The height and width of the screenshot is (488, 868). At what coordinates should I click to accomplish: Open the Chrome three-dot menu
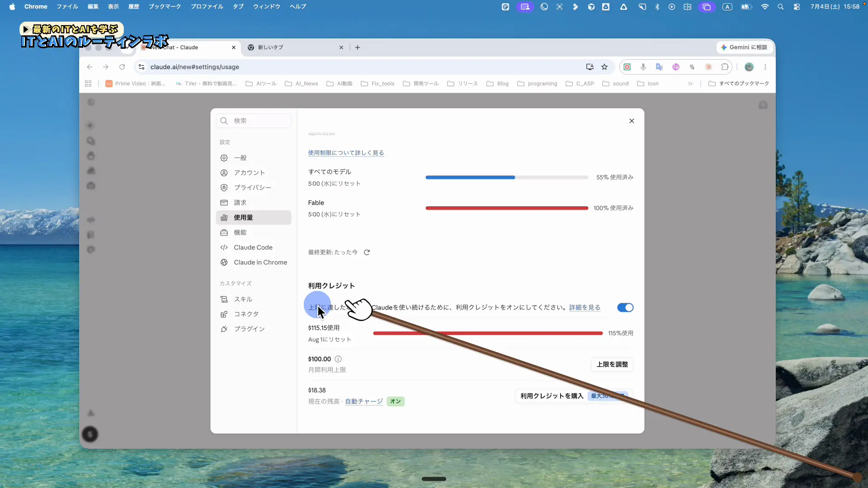tap(765, 67)
